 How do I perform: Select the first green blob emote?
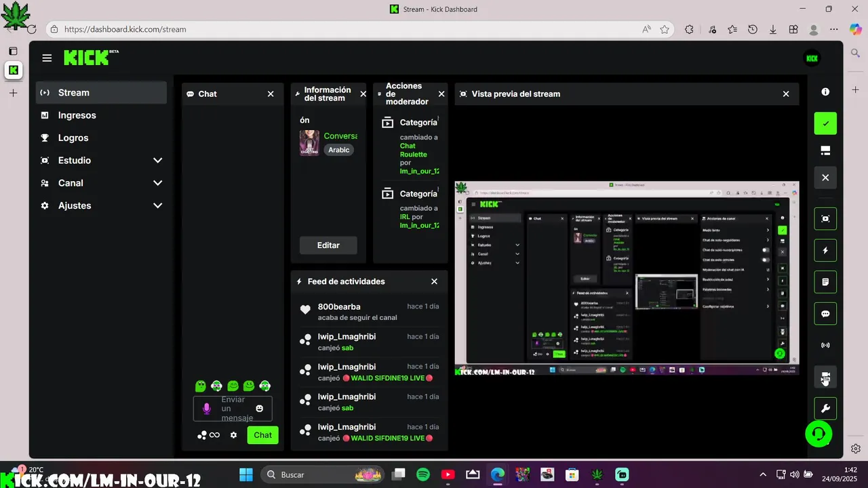[200, 386]
